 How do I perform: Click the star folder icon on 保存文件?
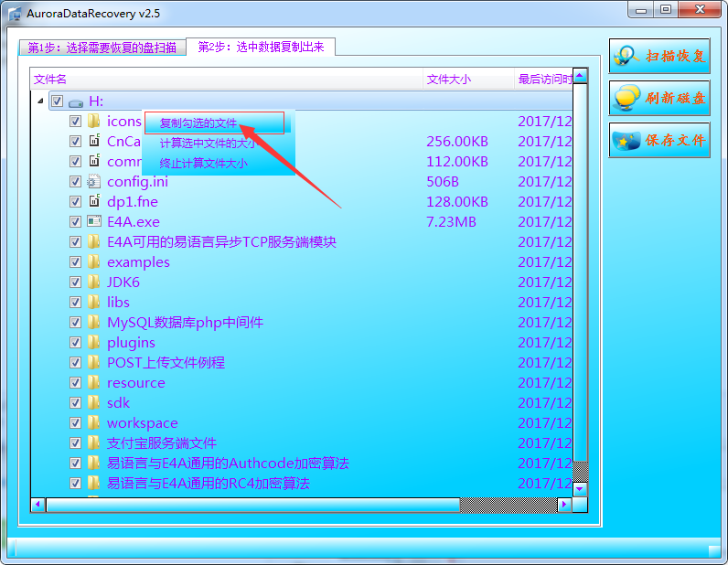click(626, 140)
